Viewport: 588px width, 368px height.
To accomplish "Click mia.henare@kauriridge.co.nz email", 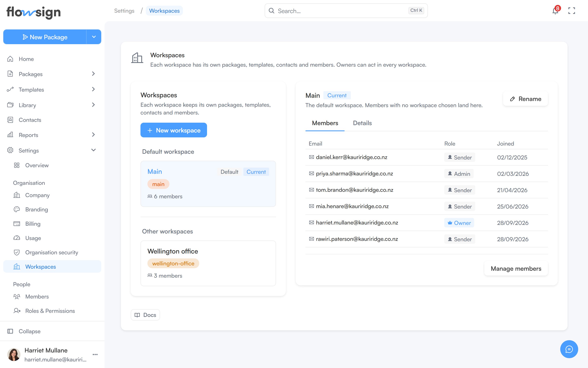I will coord(352,206).
